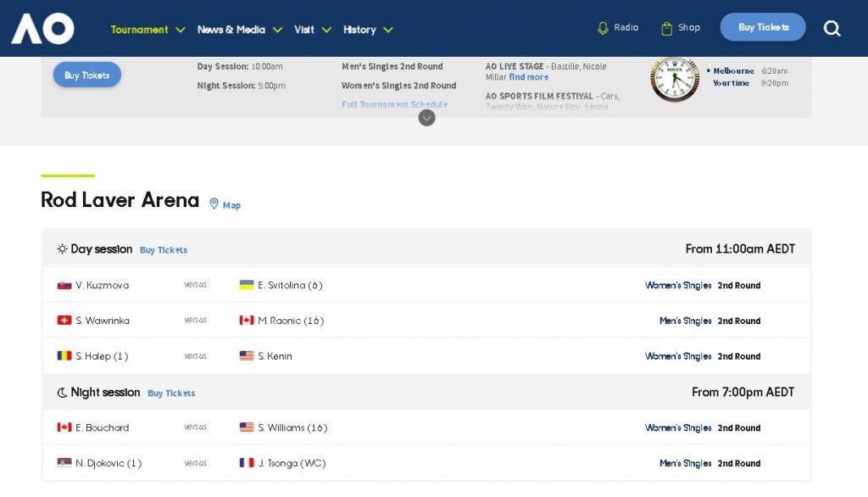The image size is (868, 497).
Task: Click Men's Singles in Djokovic match row
Action: click(x=685, y=463)
